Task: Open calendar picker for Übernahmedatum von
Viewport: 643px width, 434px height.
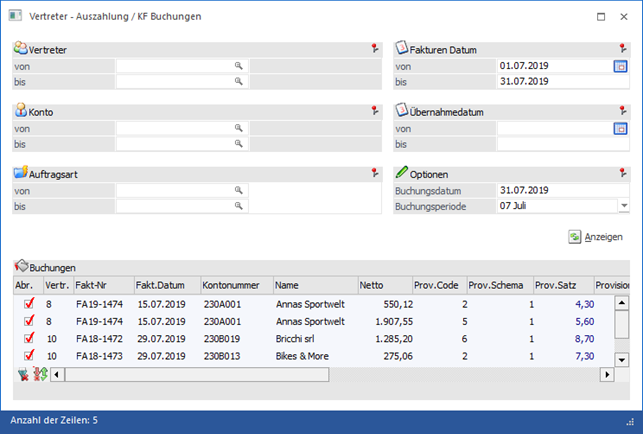Action: [x=620, y=128]
